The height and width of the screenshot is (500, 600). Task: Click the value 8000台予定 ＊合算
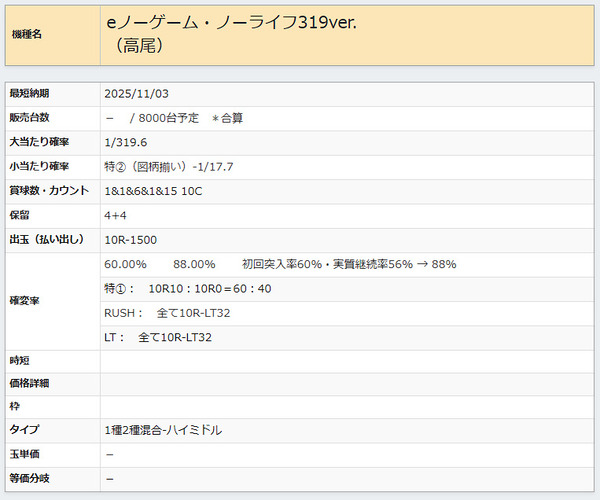(191, 118)
